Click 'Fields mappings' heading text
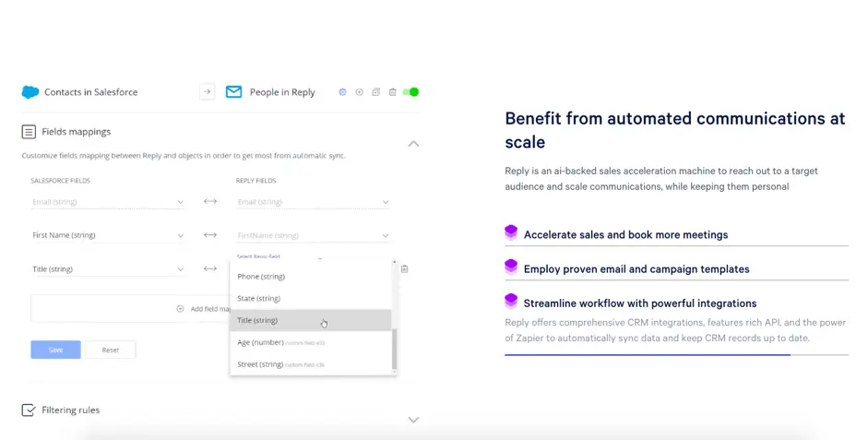Screen dimensions: 868x440 point(77,132)
